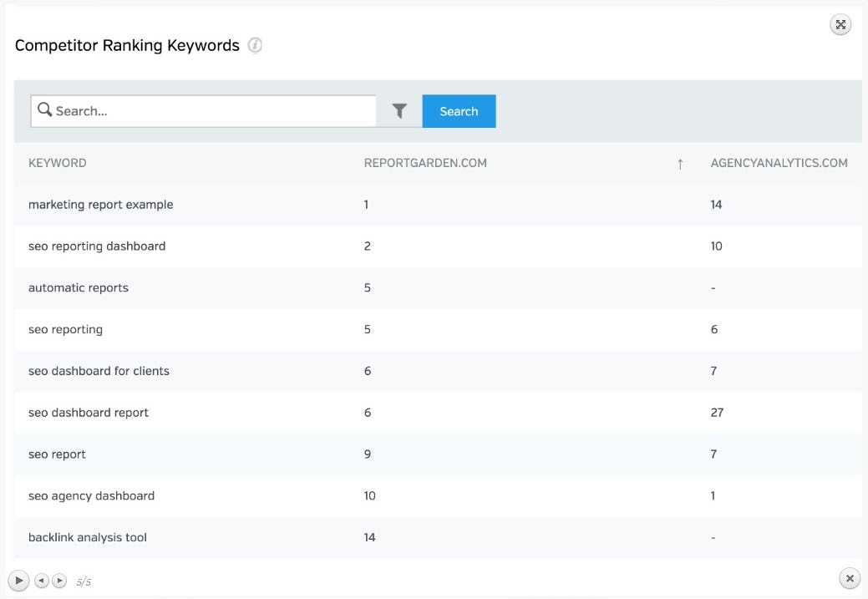Select the "seo reporting dashboard" keyword

click(97, 246)
